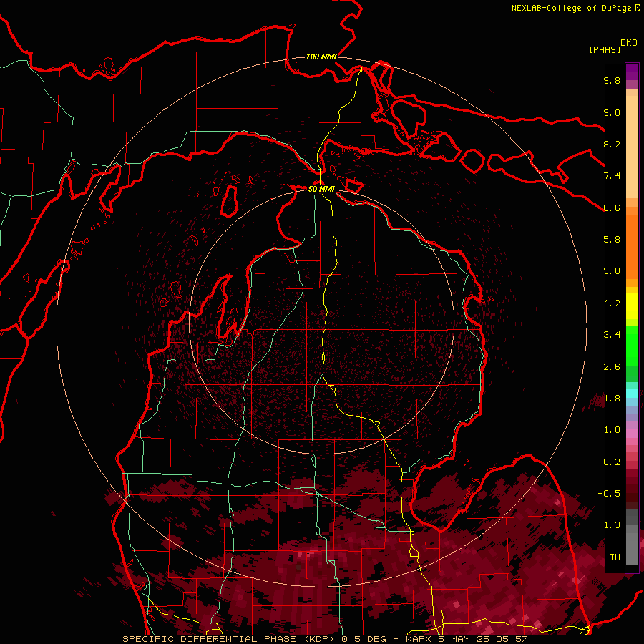Click the NEXLAB-College of DuPage credit text
Viewport: 644px width, 644px height.
572,8
